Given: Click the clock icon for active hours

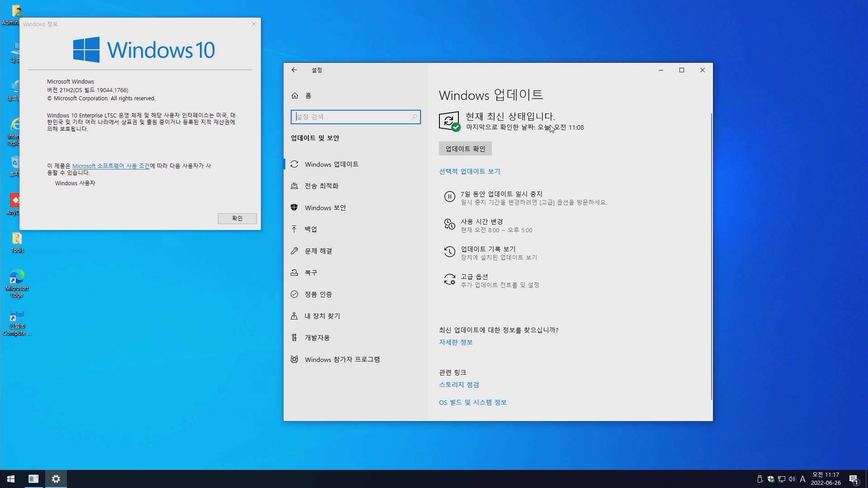Looking at the screenshot, I should [449, 224].
